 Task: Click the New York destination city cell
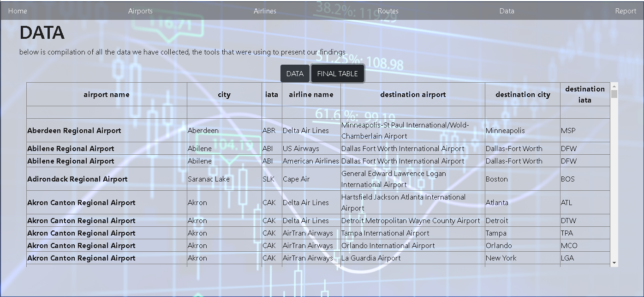tap(523, 258)
